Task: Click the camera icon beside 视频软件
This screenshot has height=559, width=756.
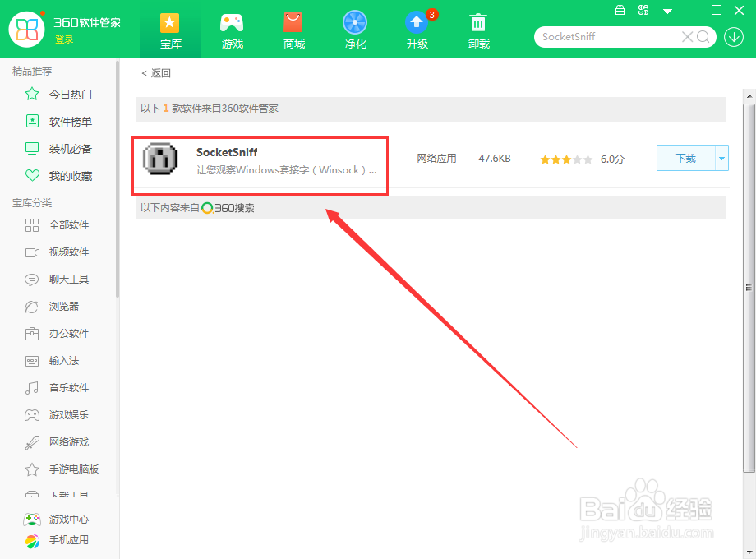Action: (x=32, y=252)
